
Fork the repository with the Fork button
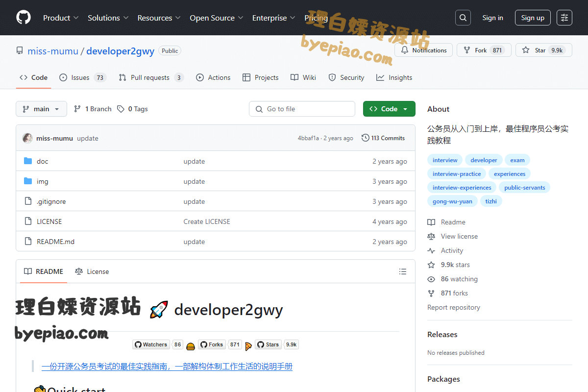pyautogui.click(x=484, y=50)
